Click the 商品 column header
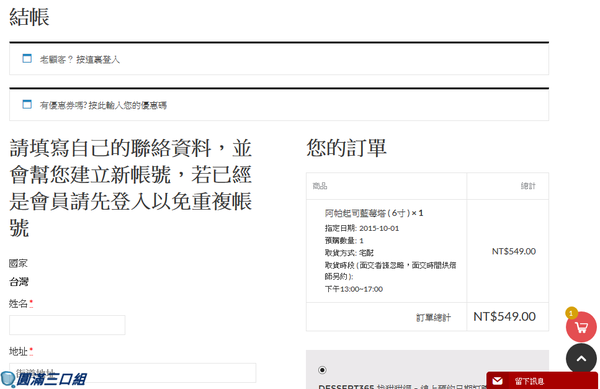The width and height of the screenshot is (600, 389). pyautogui.click(x=320, y=186)
